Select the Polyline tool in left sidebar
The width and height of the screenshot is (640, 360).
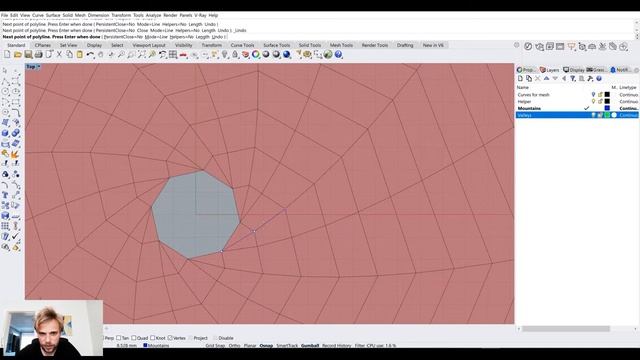tap(5, 81)
